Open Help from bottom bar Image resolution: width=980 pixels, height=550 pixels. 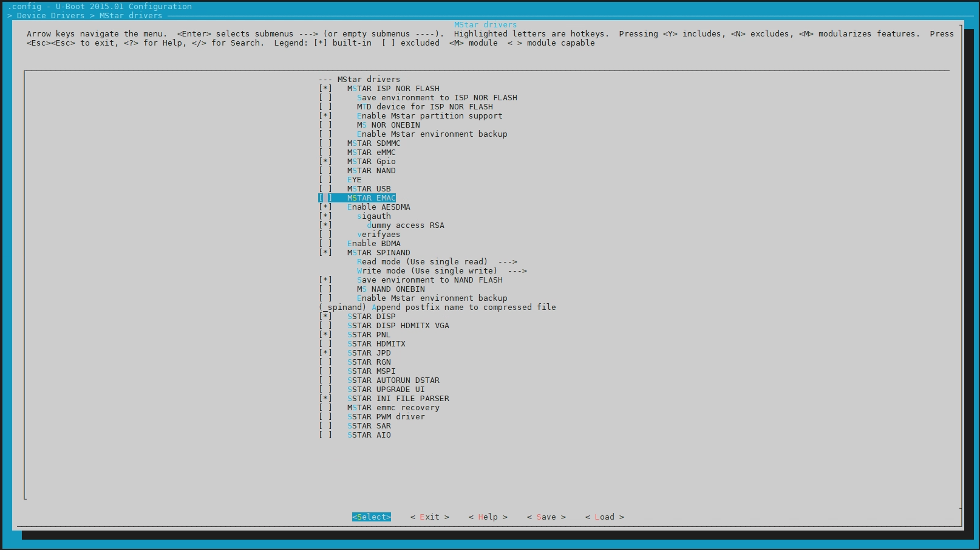click(488, 517)
